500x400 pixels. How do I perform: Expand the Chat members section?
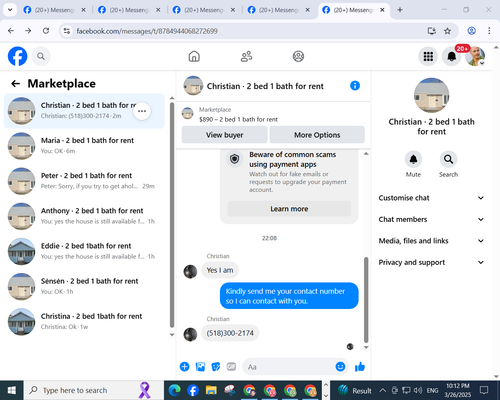tap(431, 219)
